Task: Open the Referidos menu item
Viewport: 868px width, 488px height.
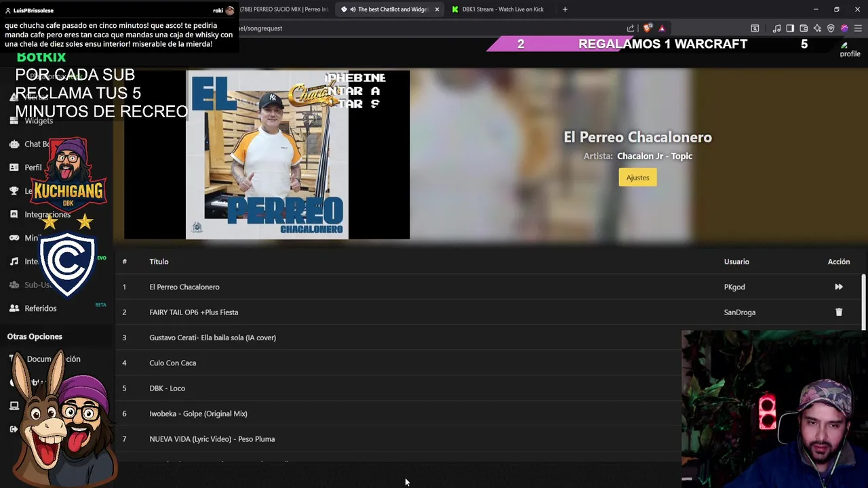Action: click(x=41, y=308)
